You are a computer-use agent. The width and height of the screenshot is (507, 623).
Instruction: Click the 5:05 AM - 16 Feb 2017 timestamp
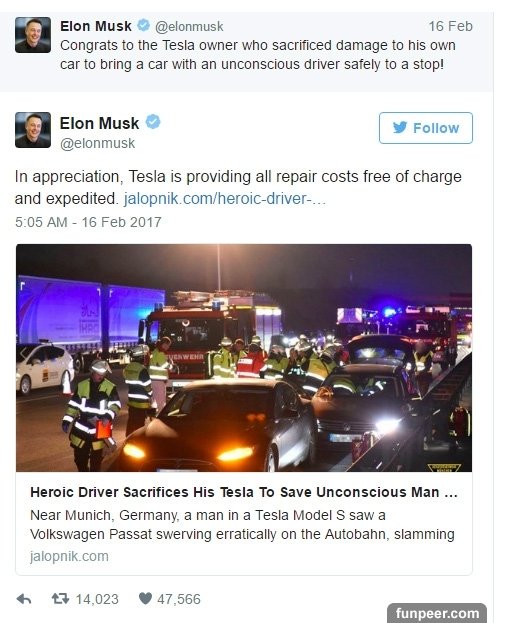88,222
